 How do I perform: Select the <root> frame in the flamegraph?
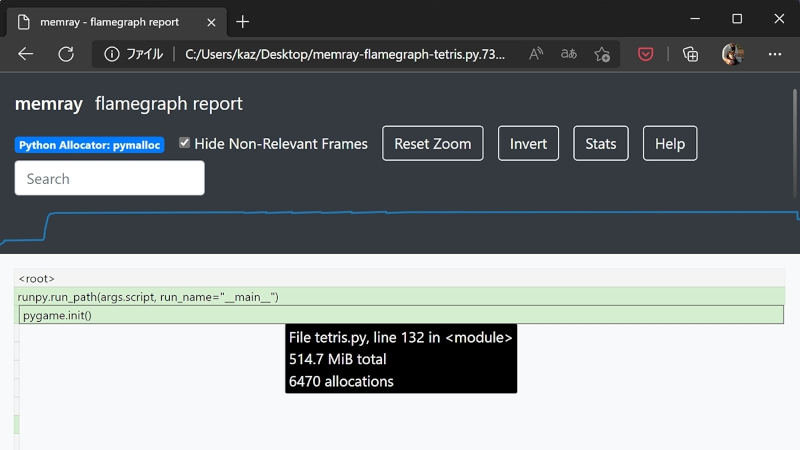coord(399,278)
